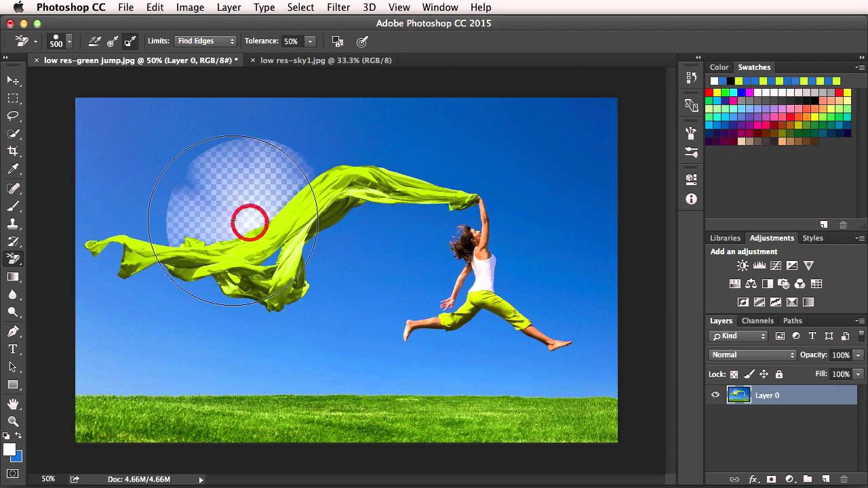Select the Background Eraser tool in toolbox
This screenshot has height=488, width=868.
[x=13, y=258]
